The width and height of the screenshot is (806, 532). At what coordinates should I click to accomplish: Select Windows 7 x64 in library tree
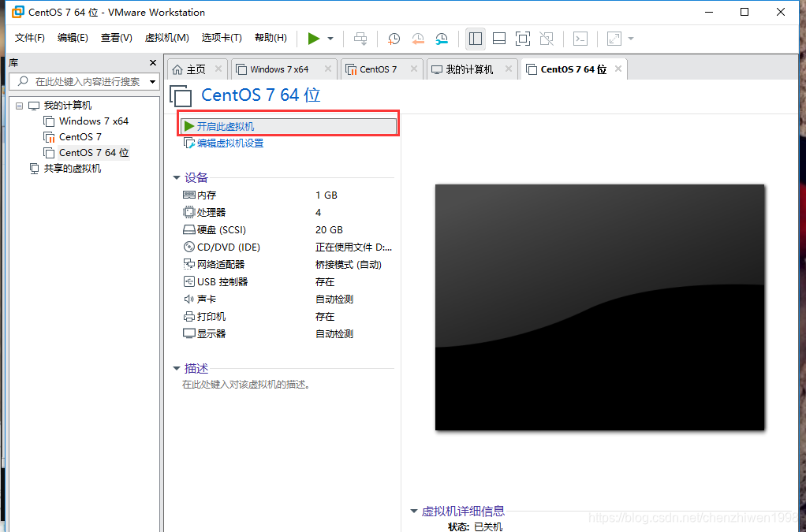94,121
